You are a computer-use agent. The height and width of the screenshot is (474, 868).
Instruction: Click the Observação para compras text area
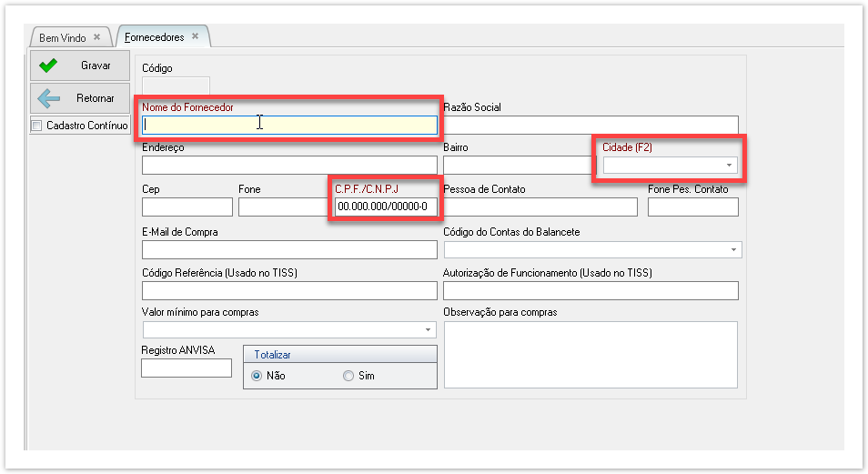click(590, 354)
